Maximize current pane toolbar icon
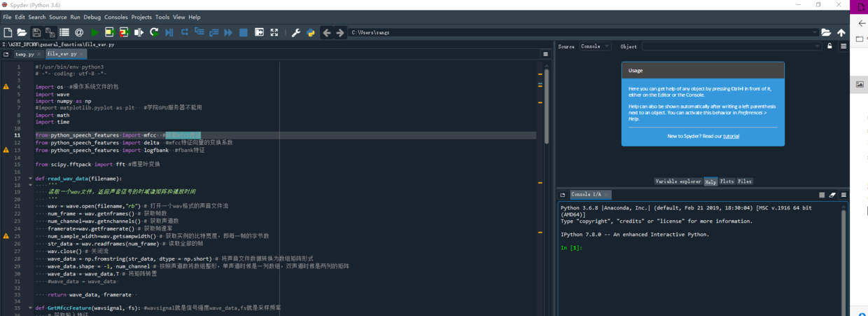 [x=259, y=32]
